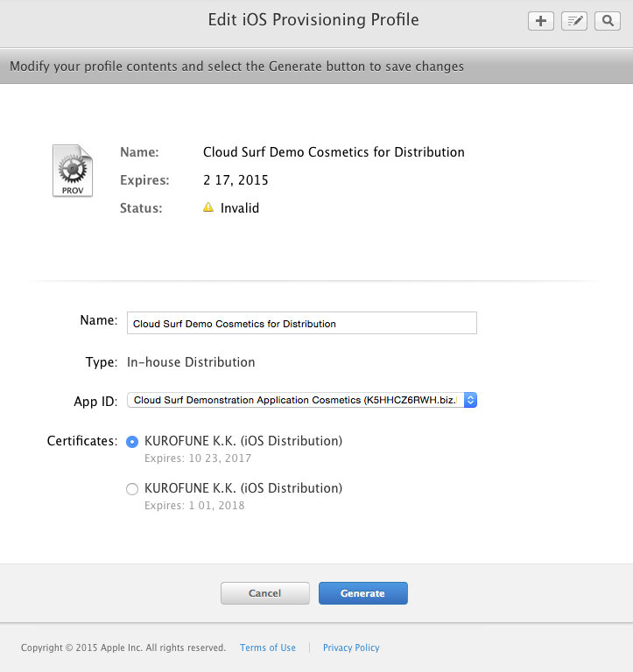Select certificate expiring 1 01, 2018
This screenshot has height=672, width=633.
pyautogui.click(x=132, y=489)
